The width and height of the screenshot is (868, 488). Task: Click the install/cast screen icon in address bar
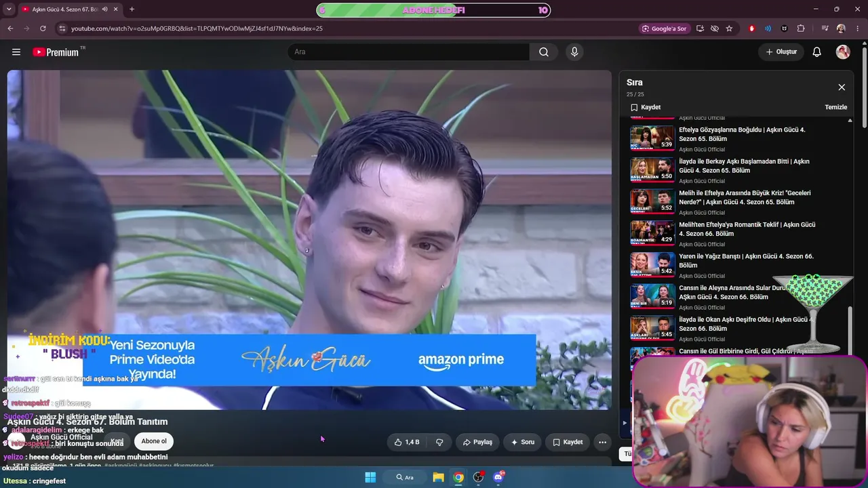[700, 28]
